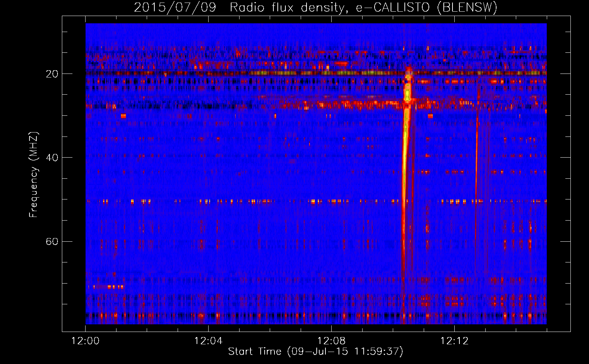Click the '12:00' time tick label
Screen dimensions: 589x364
(86, 341)
